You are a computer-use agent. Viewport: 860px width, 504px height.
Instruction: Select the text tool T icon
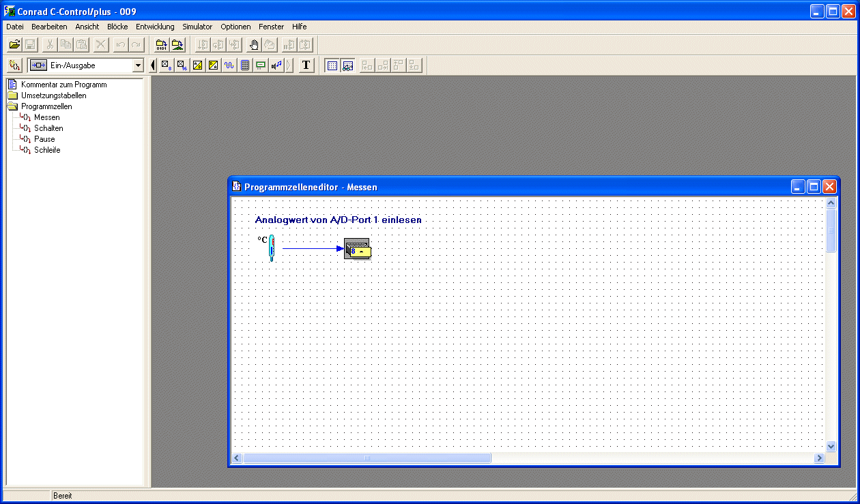tap(306, 65)
